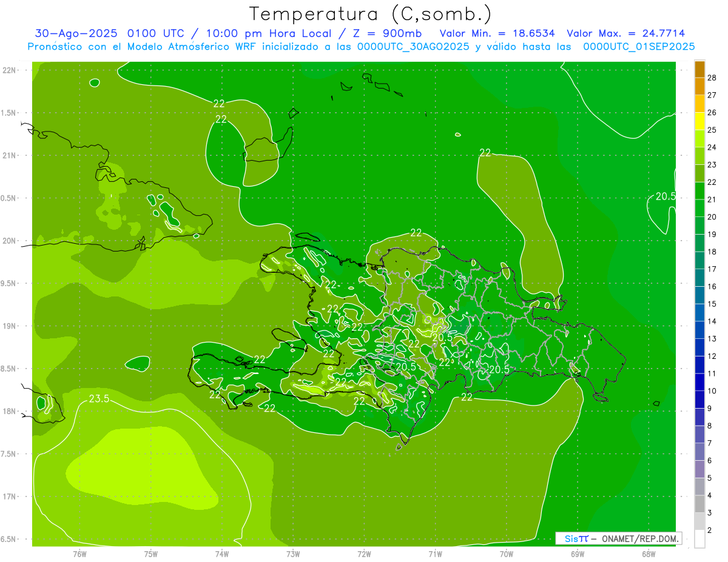Select 'Valor Max. = 24.7714' text
The width and height of the screenshot is (728, 562).
[x=625, y=33]
